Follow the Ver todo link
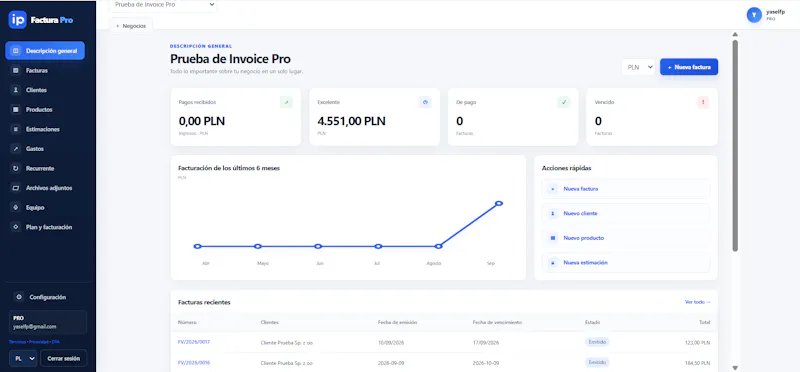Viewport: 800px width, 372px height. tap(697, 302)
